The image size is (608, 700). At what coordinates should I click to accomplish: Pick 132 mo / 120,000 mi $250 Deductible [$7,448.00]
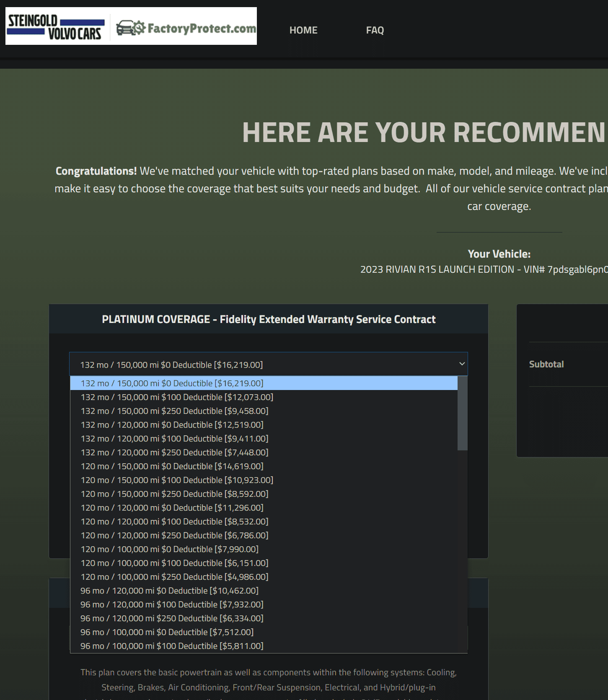pyautogui.click(x=264, y=452)
